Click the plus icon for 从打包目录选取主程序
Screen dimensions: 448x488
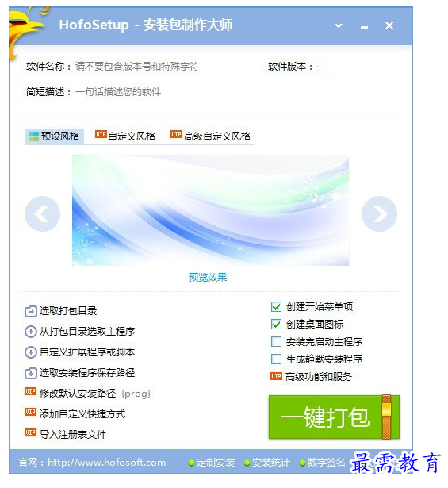click(30, 332)
